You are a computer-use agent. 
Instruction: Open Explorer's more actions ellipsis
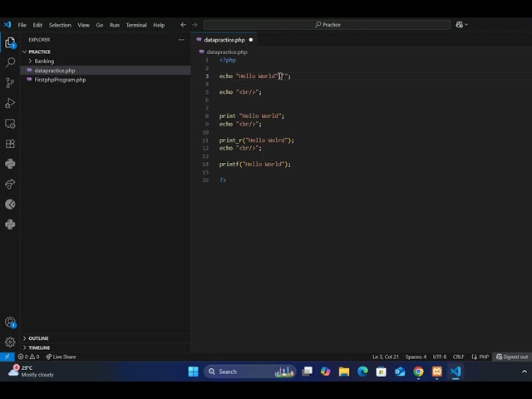(x=181, y=40)
